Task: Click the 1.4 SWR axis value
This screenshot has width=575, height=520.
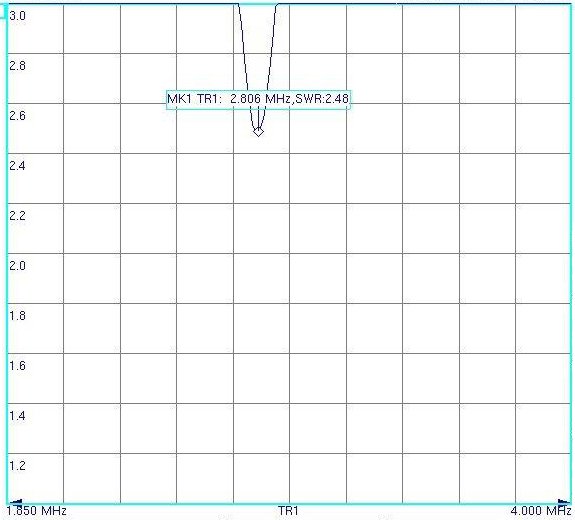Action: (x=17, y=416)
